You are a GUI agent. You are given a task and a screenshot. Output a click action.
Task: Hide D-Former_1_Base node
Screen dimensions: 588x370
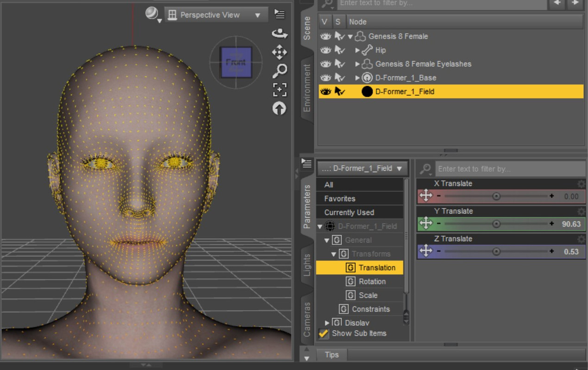(x=326, y=78)
